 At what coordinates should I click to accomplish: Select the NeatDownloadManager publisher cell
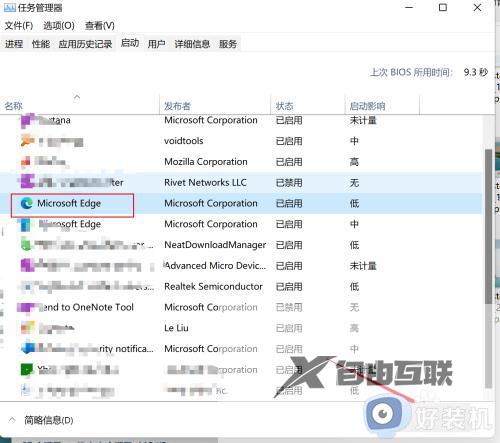pos(215,245)
